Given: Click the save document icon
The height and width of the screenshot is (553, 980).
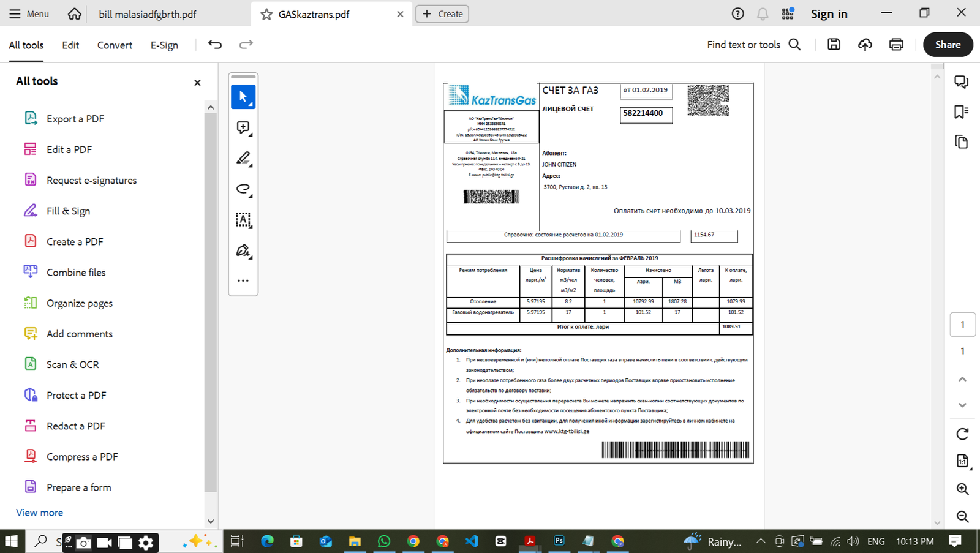Looking at the screenshot, I should (x=834, y=44).
